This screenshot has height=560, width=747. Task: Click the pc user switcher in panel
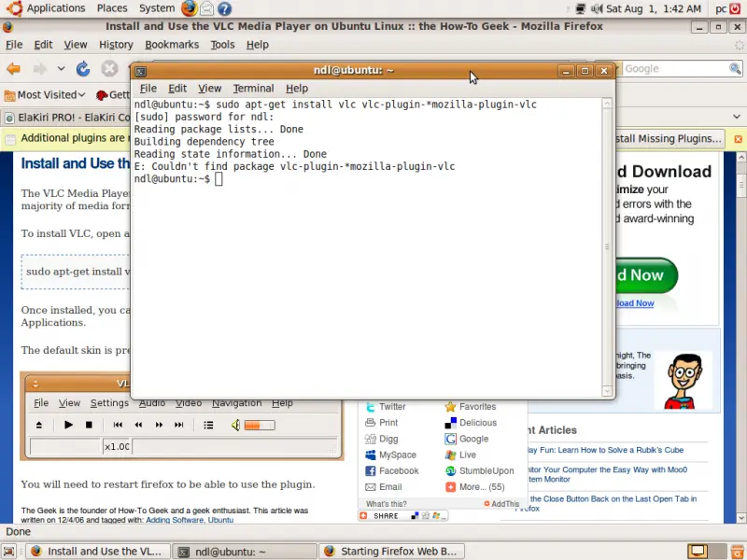[721, 8]
